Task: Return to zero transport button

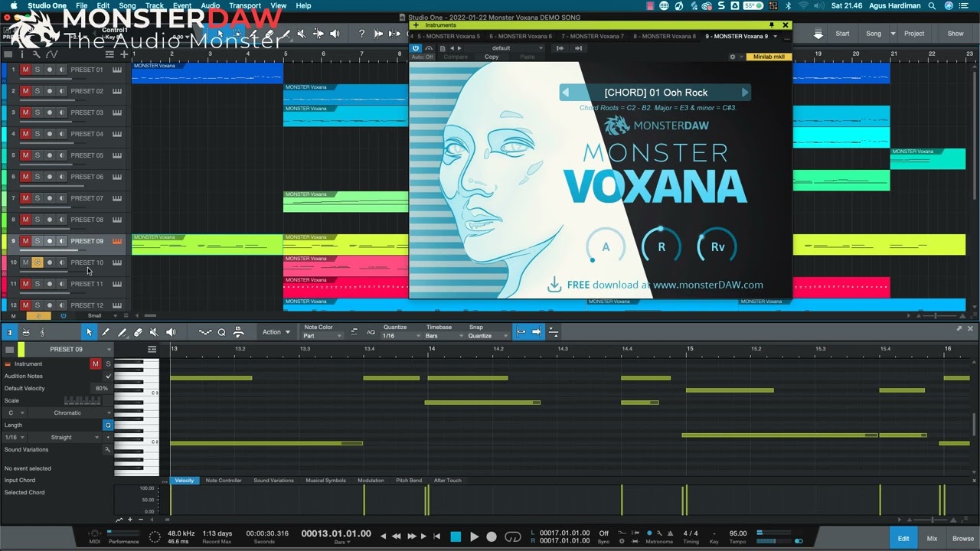Action: pos(437,536)
